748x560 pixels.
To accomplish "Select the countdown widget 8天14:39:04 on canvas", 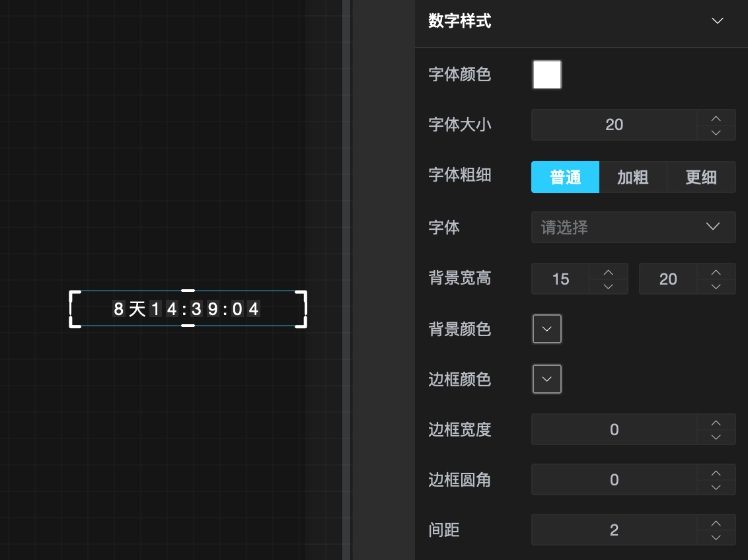I will coord(186,309).
